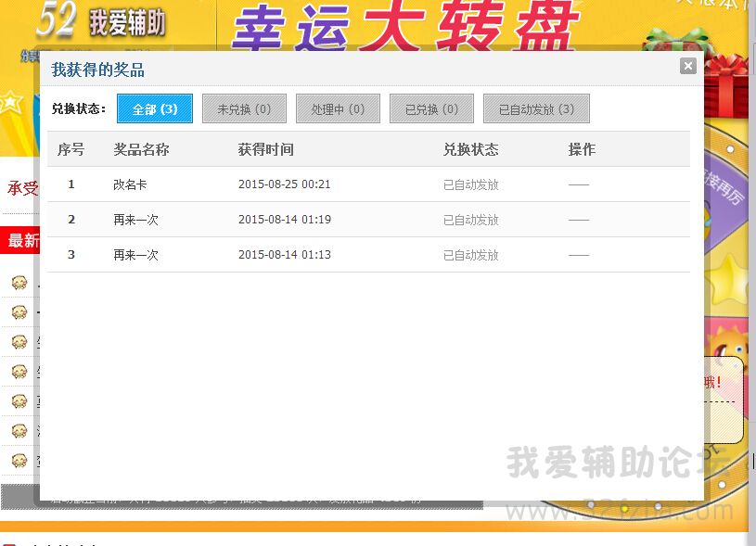Screen dimensions: 756x546
Task: Close the 我获得的奖品 dialog
Action: [687, 65]
